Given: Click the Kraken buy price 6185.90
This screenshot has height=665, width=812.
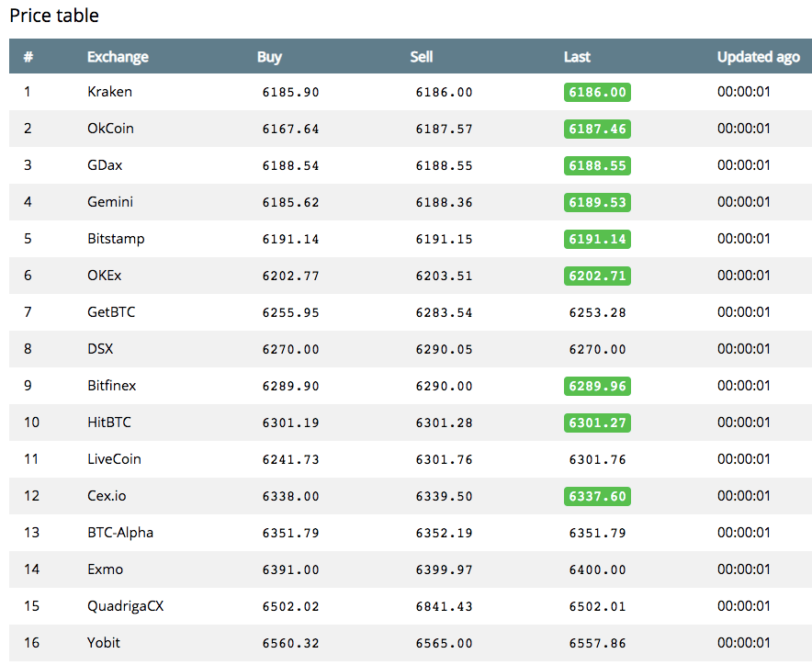Looking at the screenshot, I should click(290, 92).
